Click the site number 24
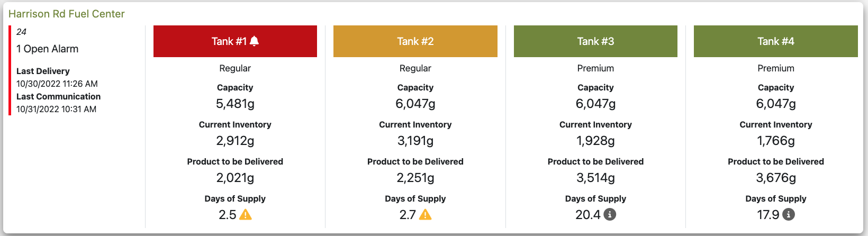This screenshot has height=236, width=868. point(21,32)
